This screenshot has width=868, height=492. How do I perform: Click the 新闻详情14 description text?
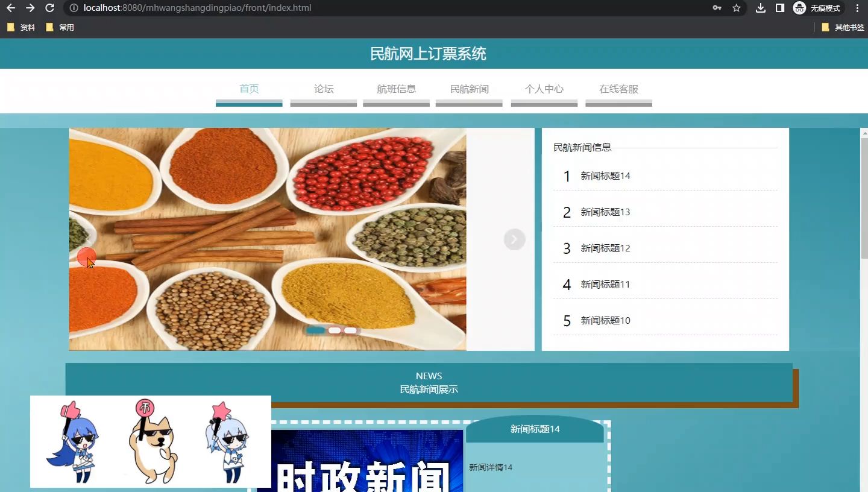tap(491, 467)
